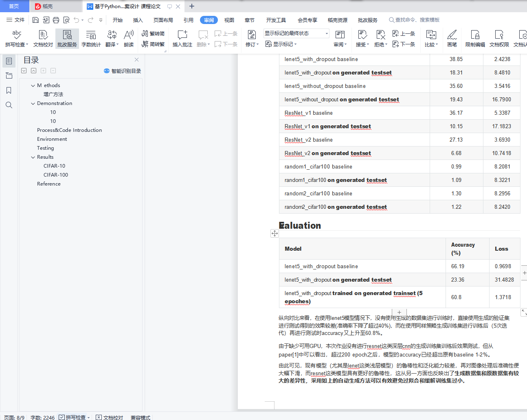527x420 pixels.
Task: Go to previous comment 上一条 beside 删除
Action: click(x=226, y=34)
